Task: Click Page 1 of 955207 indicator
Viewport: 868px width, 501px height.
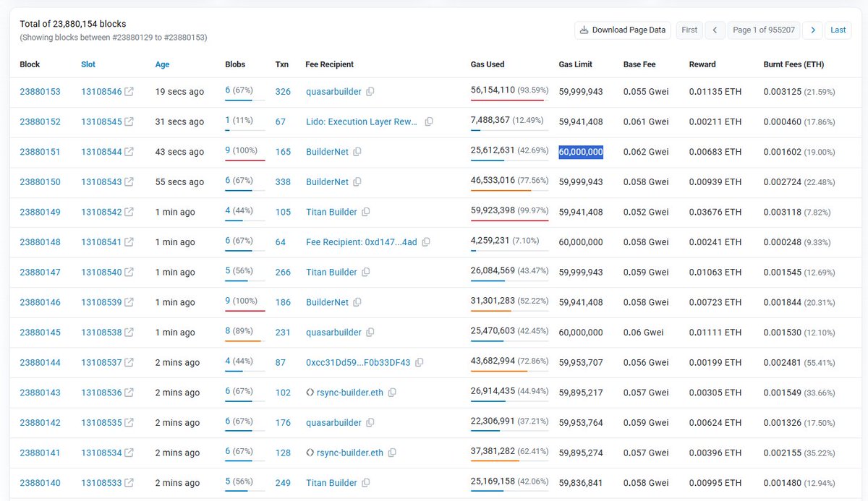Action: pos(764,30)
